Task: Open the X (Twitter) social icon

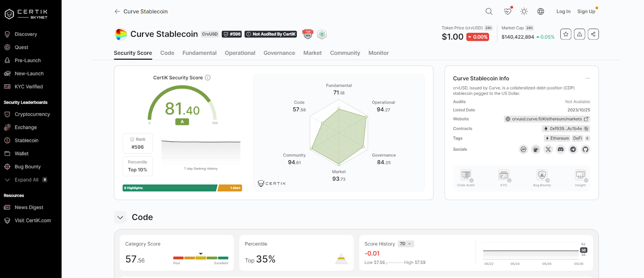Action: (548, 149)
